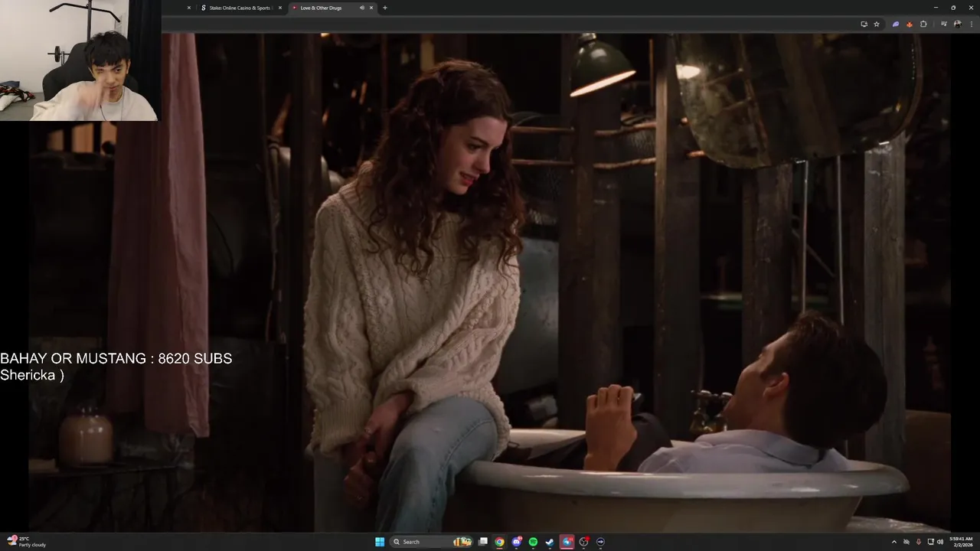Click the BAHAY OR MUSTANG subs text

pyautogui.click(x=116, y=358)
